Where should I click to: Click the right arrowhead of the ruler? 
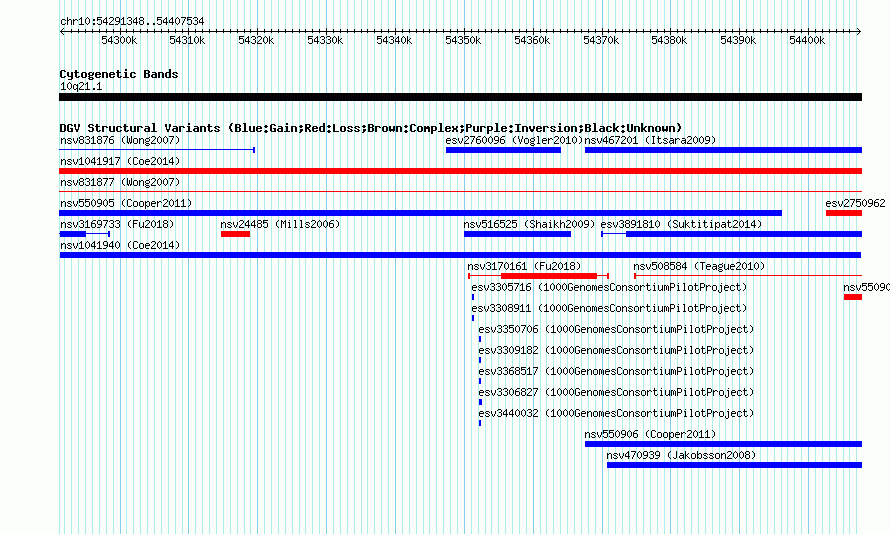click(x=859, y=32)
